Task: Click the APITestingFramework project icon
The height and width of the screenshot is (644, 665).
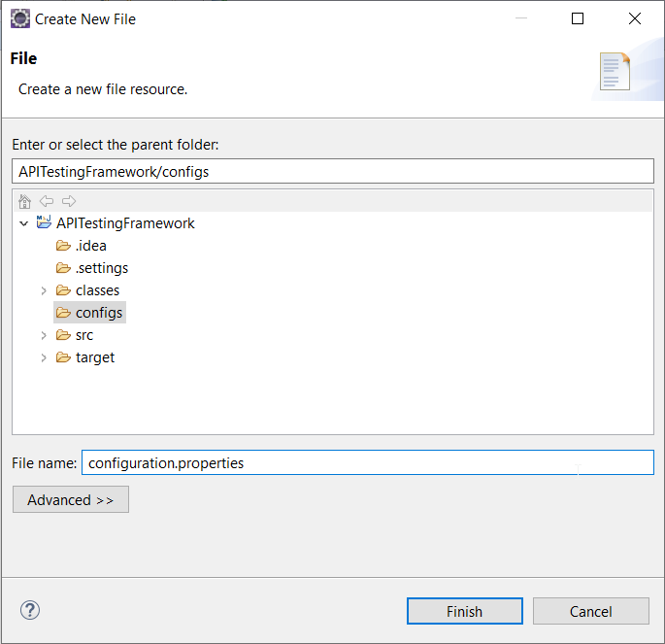Action: click(44, 222)
